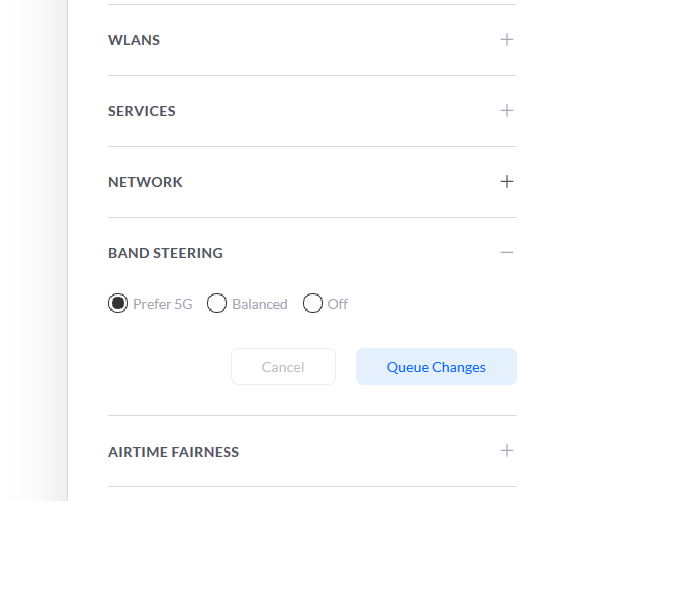Collapse the BAND STEERING header

(312, 253)
